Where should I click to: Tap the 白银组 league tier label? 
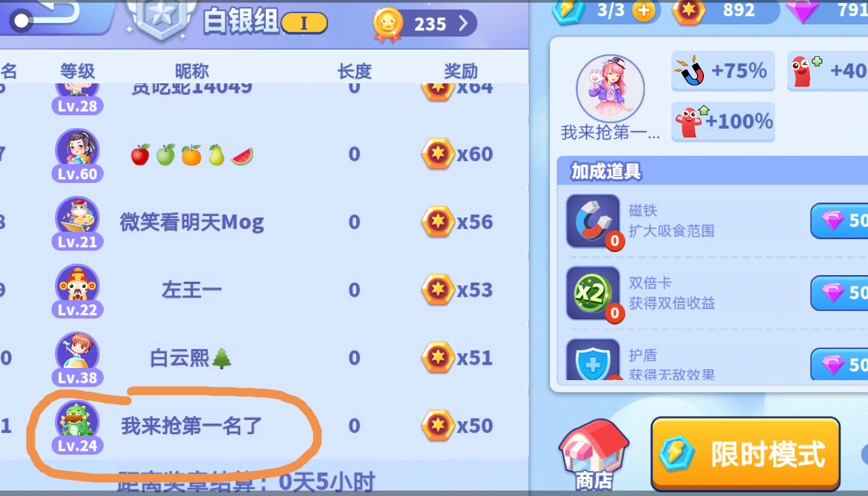coord(241,22)
